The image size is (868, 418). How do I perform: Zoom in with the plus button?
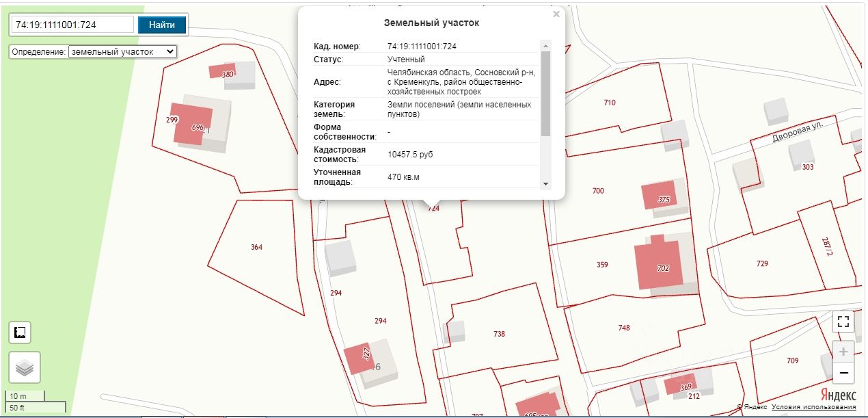pyautogui.click(x=843, y=351)
